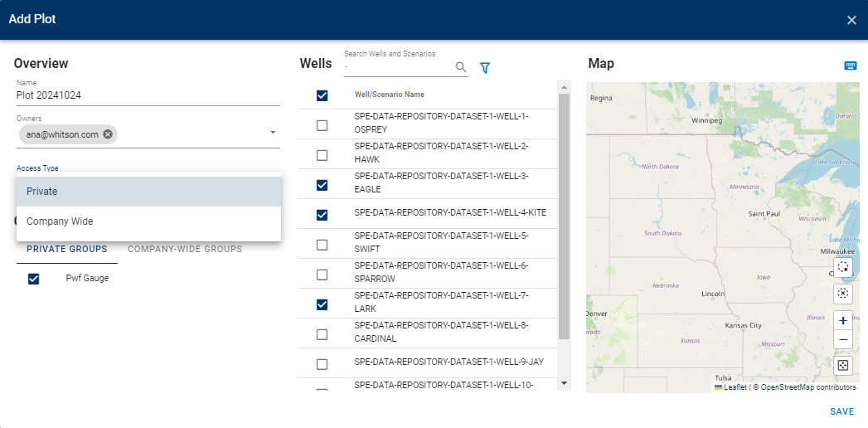
Task: Uncheck the Pwf Gauge group checkbox
Action: pos(33,279)
